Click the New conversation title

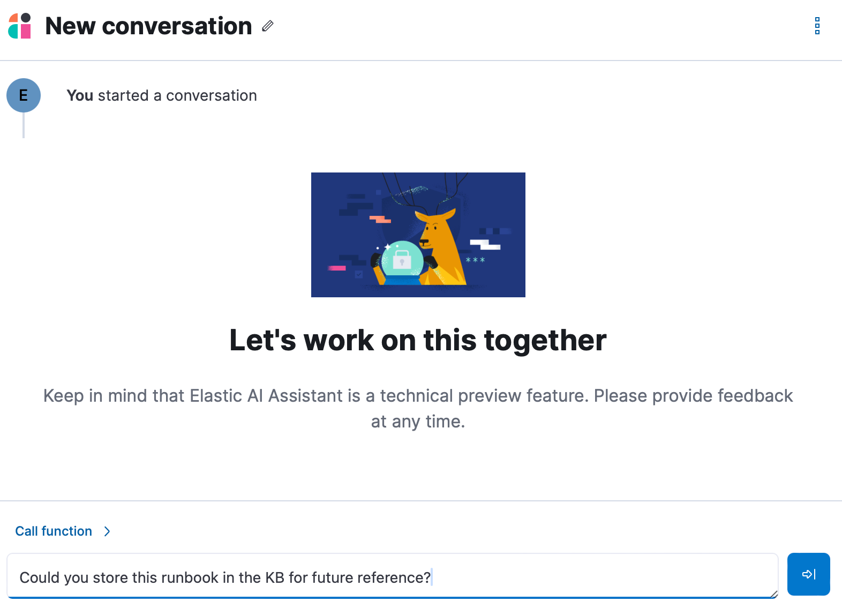[148, 26]
